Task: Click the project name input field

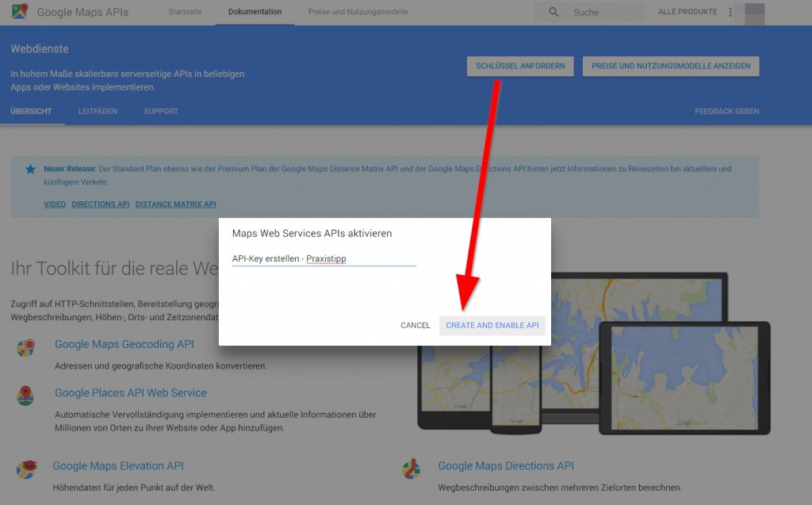Action: (x=324, y=258)
